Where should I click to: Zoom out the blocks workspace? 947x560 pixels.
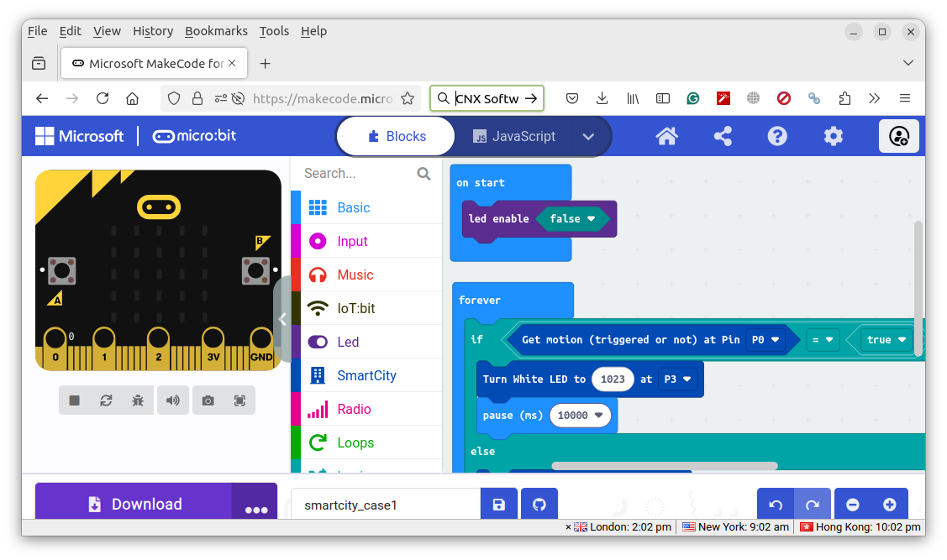853,505
